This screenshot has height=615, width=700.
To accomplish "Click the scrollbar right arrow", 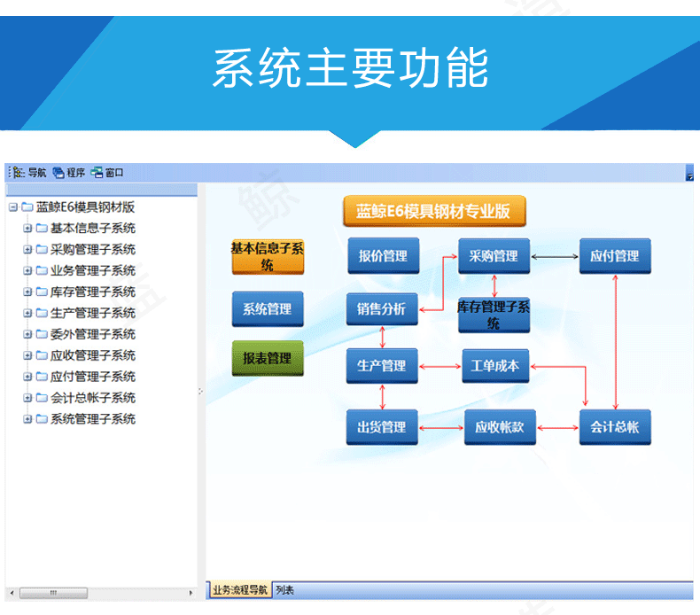I will (x=191, y=593).
